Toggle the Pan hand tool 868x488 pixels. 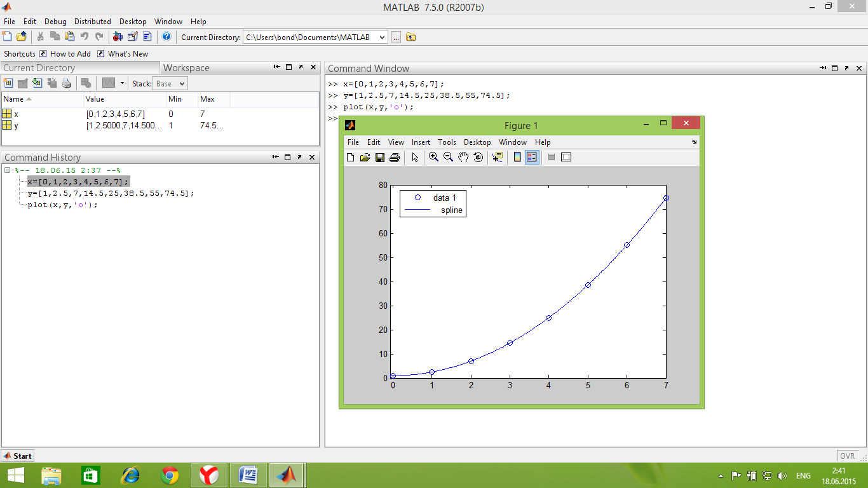pyautogui.click(x=463, y=157)
